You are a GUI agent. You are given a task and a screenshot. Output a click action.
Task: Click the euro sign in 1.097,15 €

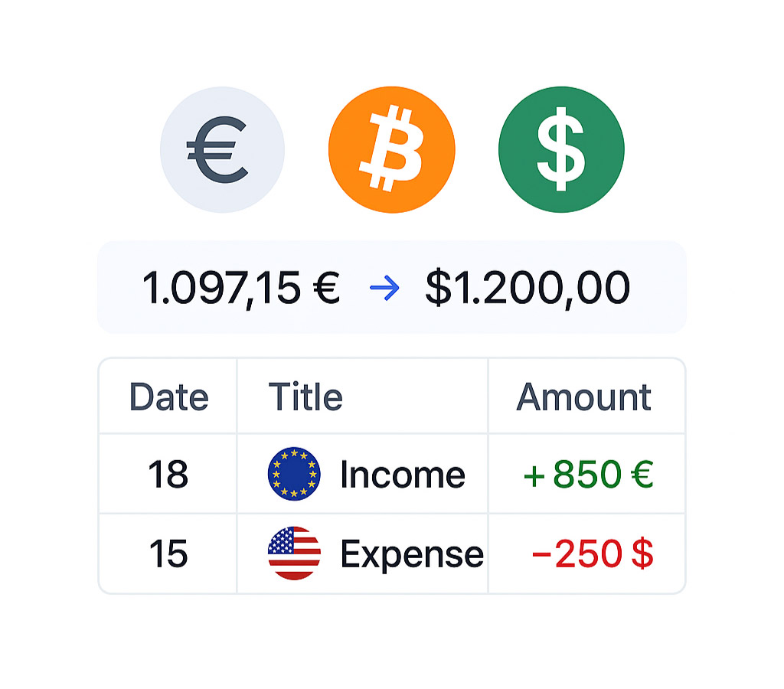pos(326,289)
